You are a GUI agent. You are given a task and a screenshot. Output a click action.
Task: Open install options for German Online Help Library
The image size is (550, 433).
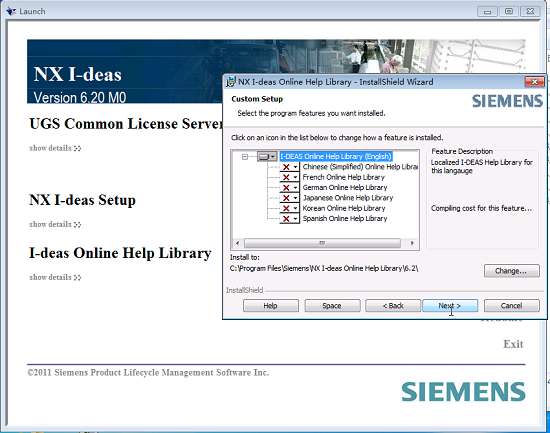(x=289, y=188)
